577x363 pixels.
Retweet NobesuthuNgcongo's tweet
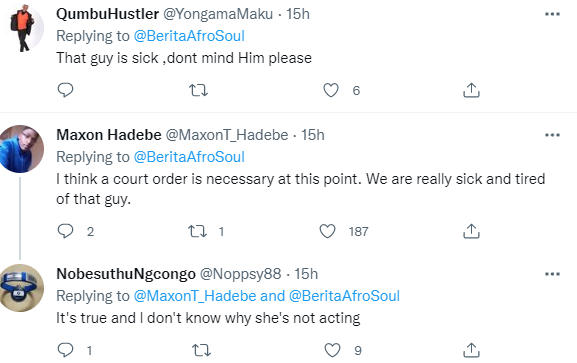pos(202,350)
